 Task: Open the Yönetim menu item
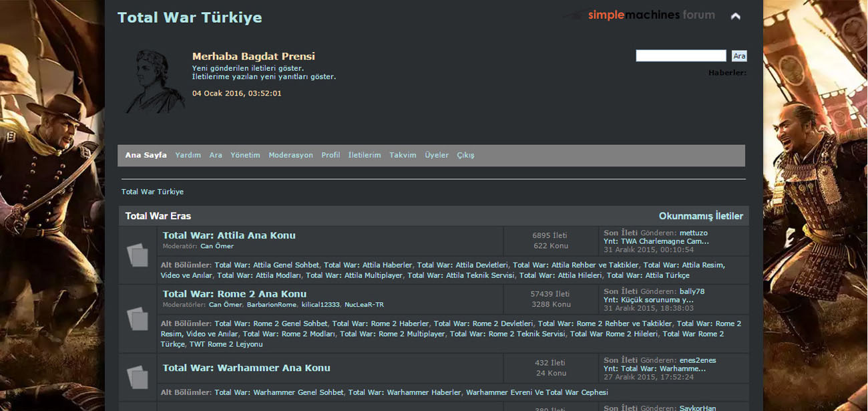pos(245,155)
